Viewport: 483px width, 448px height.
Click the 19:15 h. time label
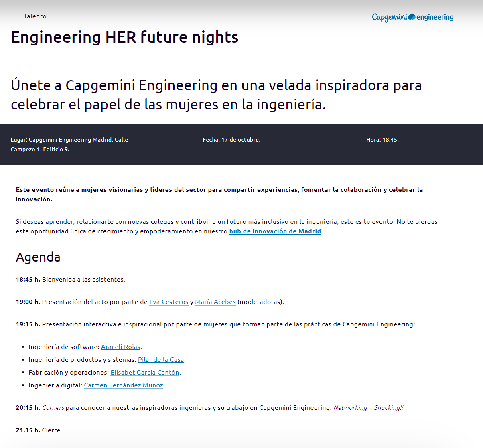pyautogui.click(x=28, y=324)
